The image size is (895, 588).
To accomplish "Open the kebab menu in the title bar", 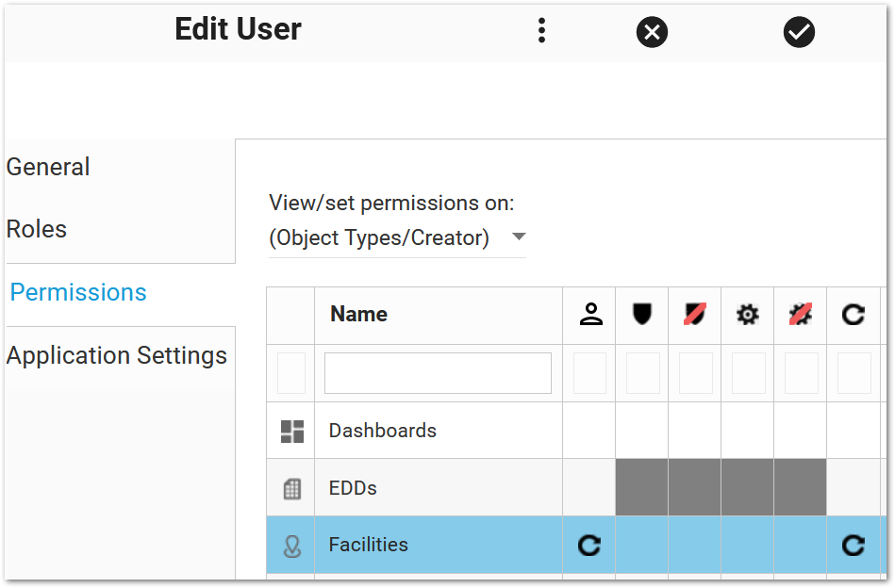I will (541, 29).
